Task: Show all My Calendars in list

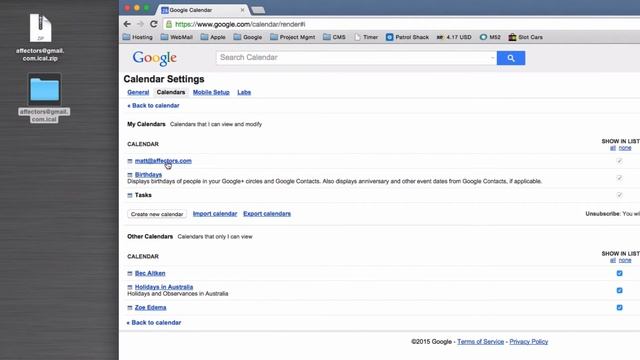Action: (612, 148)
